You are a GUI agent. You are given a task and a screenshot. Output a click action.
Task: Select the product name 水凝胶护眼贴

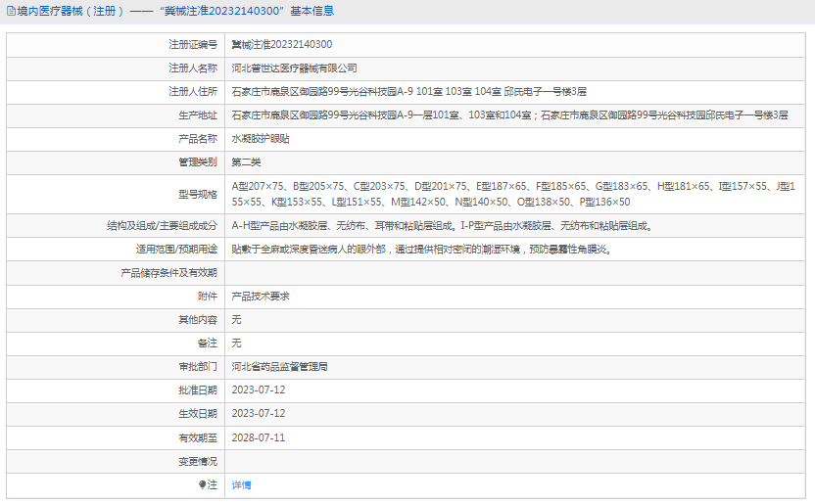tap(260, 139)
